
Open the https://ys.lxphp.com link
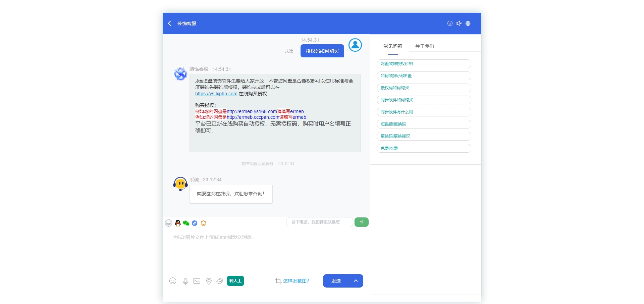coord(216,94)
